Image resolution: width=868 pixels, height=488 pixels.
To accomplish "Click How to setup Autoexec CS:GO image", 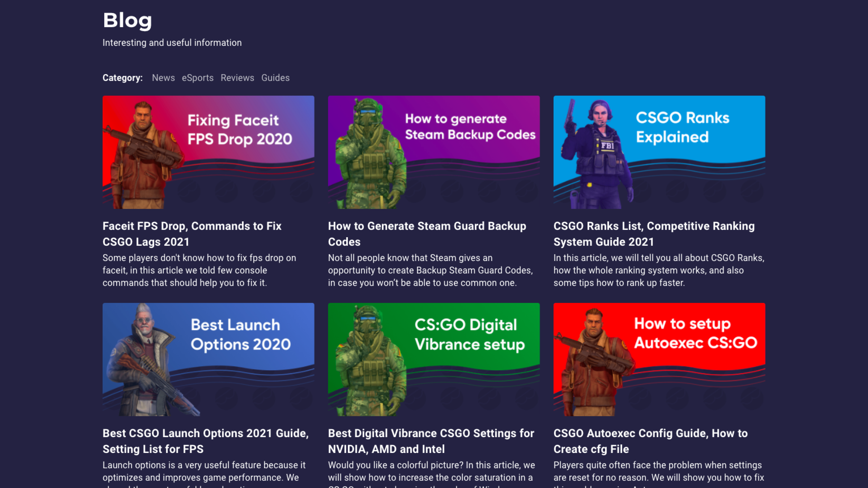I will [659, 359].
